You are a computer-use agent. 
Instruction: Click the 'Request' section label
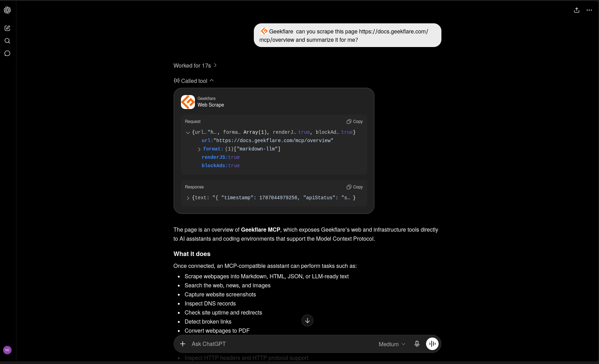pos(193,122)
